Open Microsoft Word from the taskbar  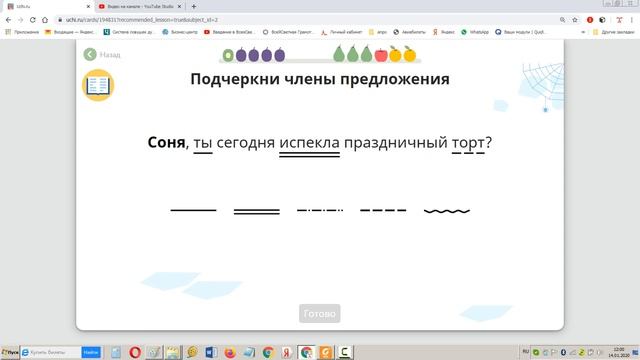point(211,352)
